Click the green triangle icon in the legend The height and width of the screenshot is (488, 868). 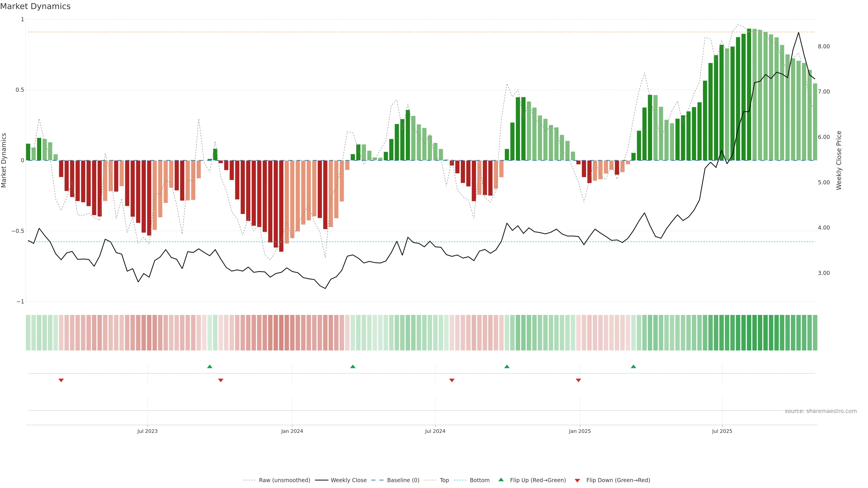[501, 480]
